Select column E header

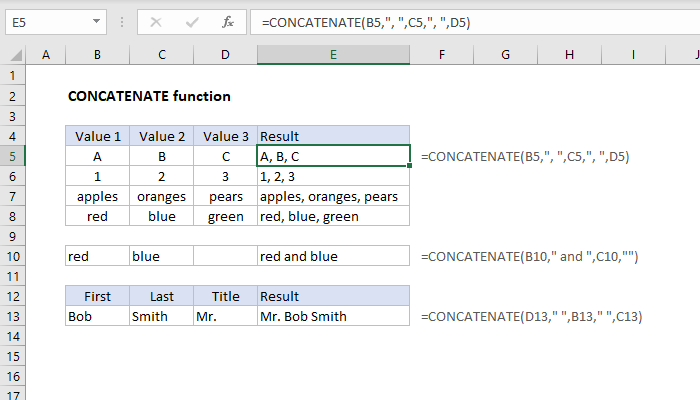point(333,55)
